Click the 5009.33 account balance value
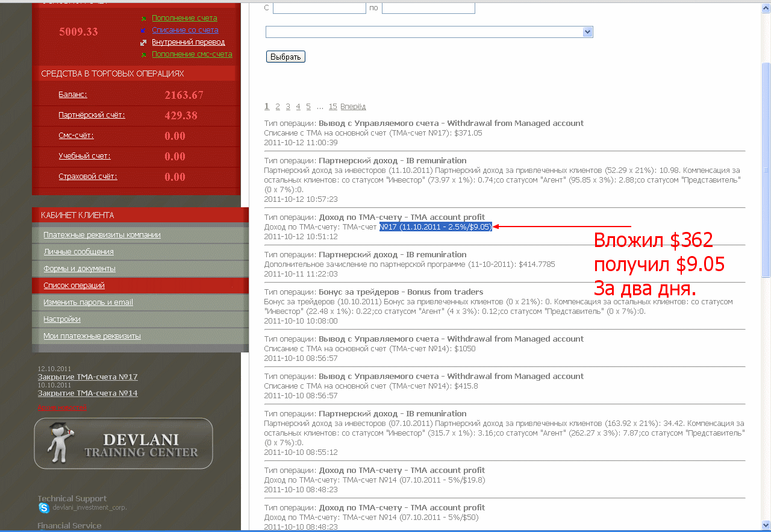771x532 pixels. [x=78, y=32]
